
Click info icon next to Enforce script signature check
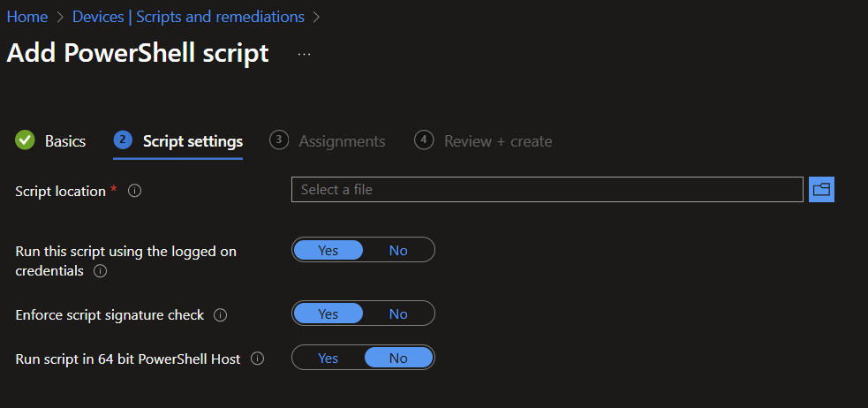(221, 314)
